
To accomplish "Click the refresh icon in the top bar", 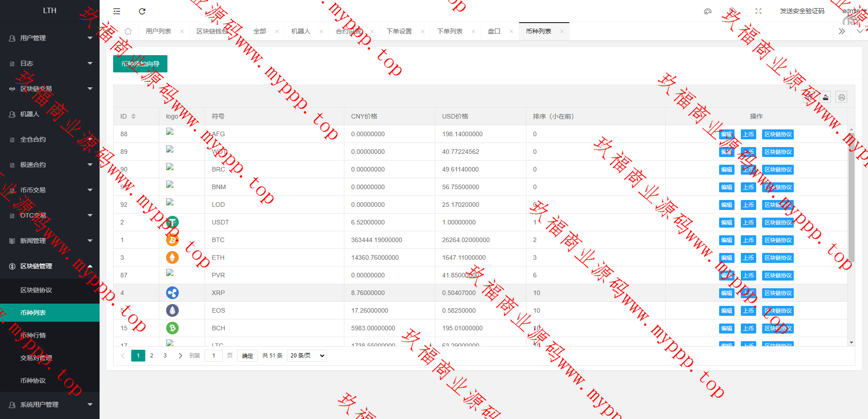I will [x=142, y=11].
